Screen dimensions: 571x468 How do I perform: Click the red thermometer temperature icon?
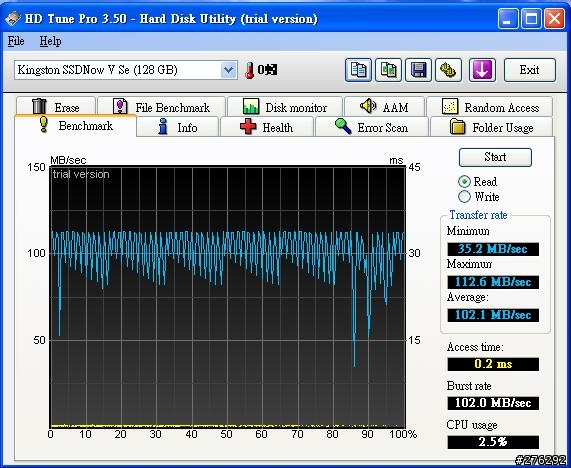tap(249, 70)
